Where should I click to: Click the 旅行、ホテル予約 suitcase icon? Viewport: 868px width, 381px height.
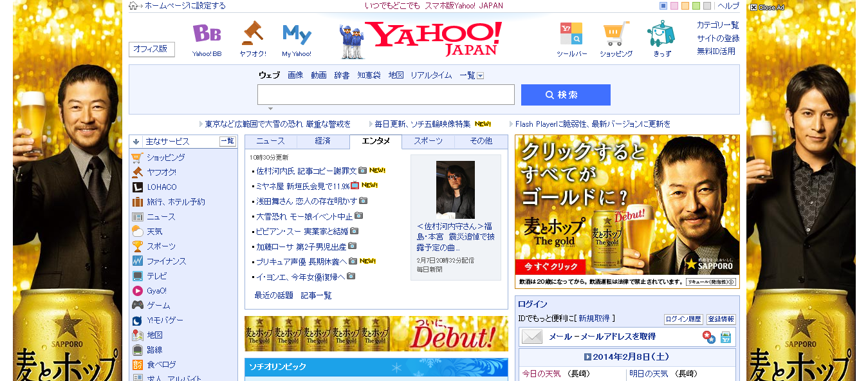coord(137,202)
